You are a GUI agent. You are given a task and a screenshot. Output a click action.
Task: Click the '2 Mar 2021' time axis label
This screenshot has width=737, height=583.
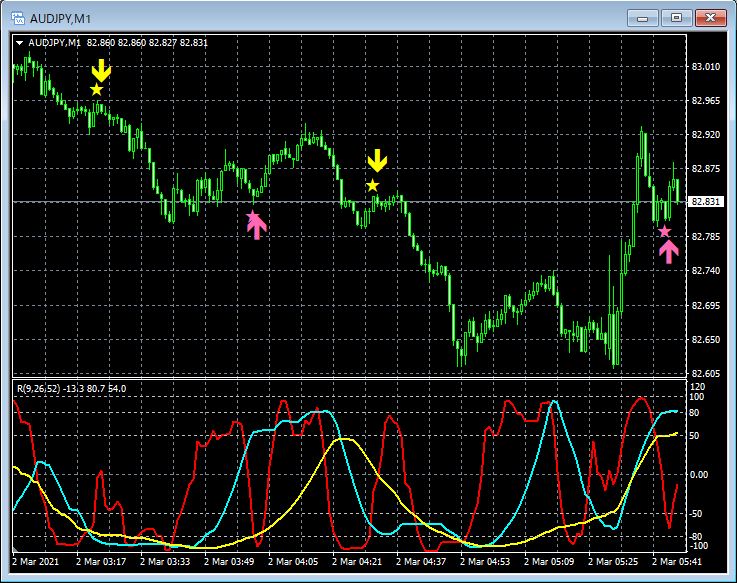point(36,562)
